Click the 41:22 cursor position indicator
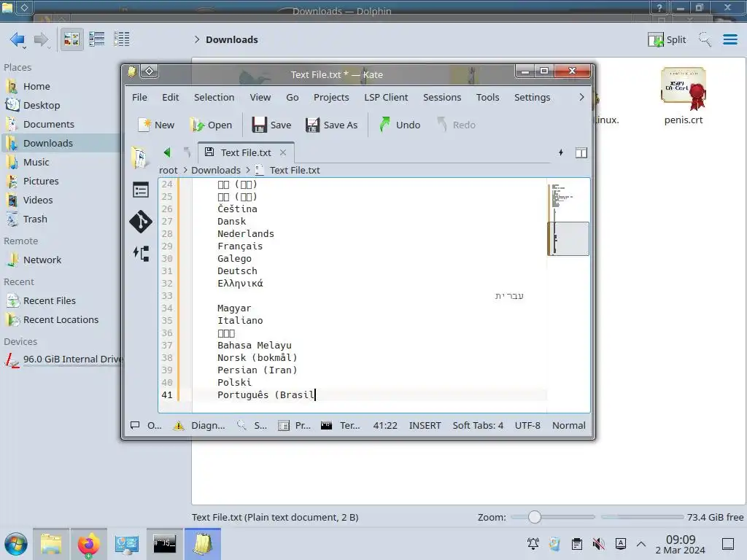 coord(385,425)
